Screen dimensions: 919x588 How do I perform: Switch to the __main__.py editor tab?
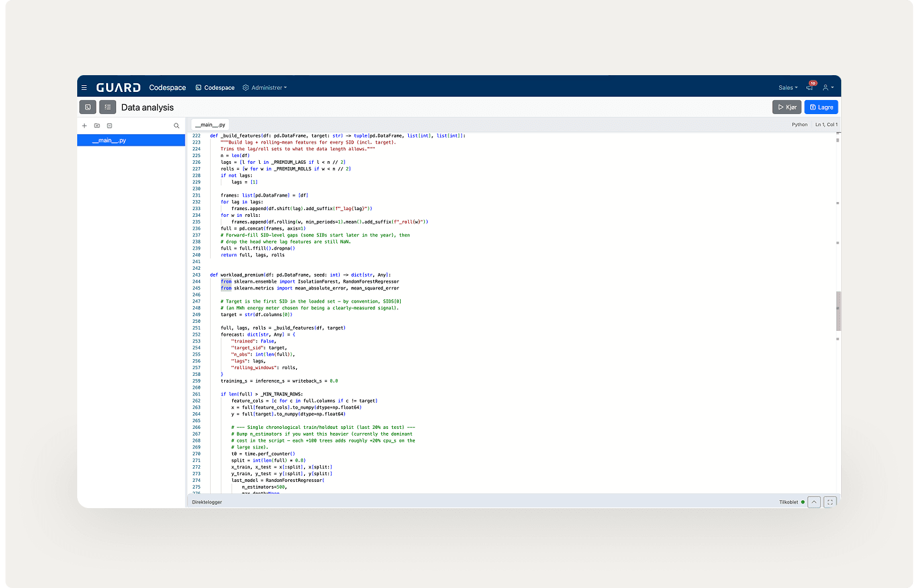coord(210,124)
